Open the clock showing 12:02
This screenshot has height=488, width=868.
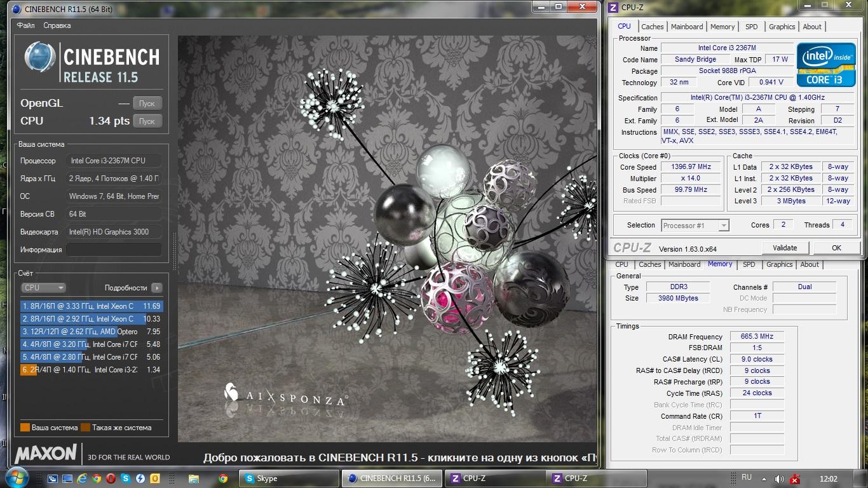coord(828,479)
